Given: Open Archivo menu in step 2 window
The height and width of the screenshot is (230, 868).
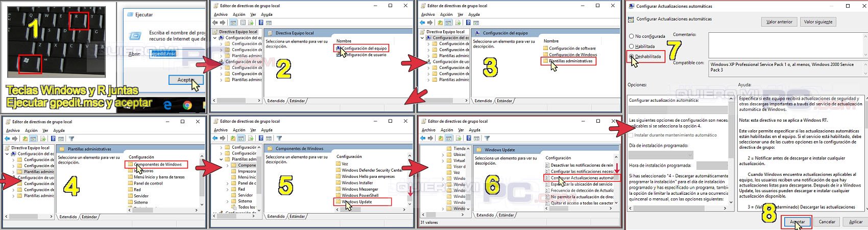Looking at the screenshot, I should click(221, 14).
